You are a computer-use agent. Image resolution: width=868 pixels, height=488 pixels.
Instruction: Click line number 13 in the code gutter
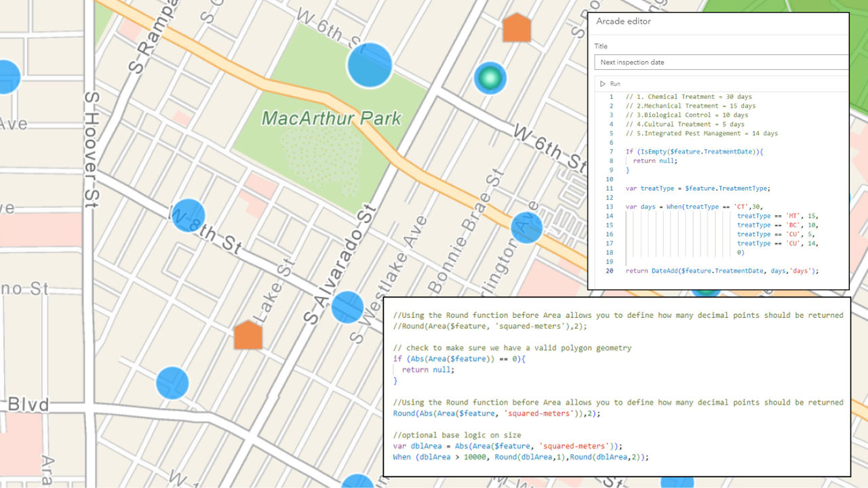(609, 206)
